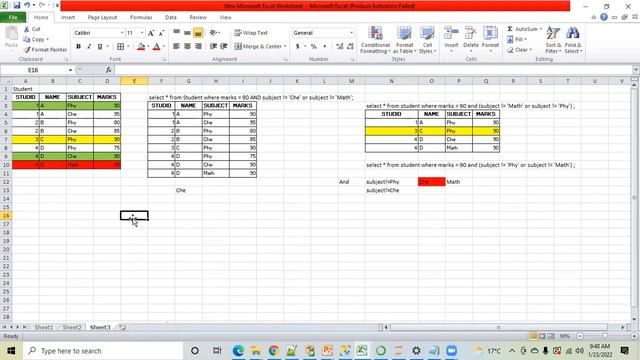Click the formula bar input area
The height and width of the screenshot is (360, 640).
[373, 70]
